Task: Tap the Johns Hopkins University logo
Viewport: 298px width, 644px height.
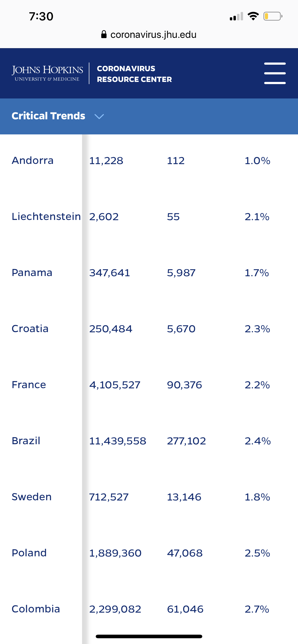Action: [47, 73]
